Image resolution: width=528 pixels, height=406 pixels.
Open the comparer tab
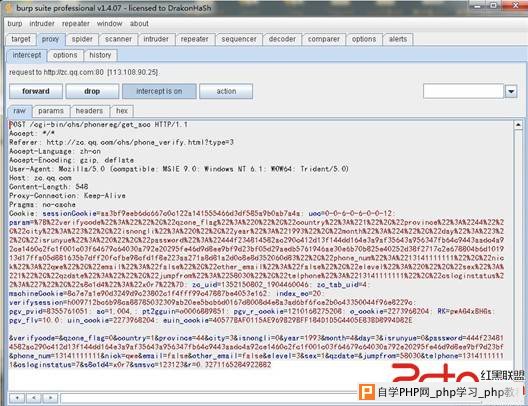(x=324, y=39)
